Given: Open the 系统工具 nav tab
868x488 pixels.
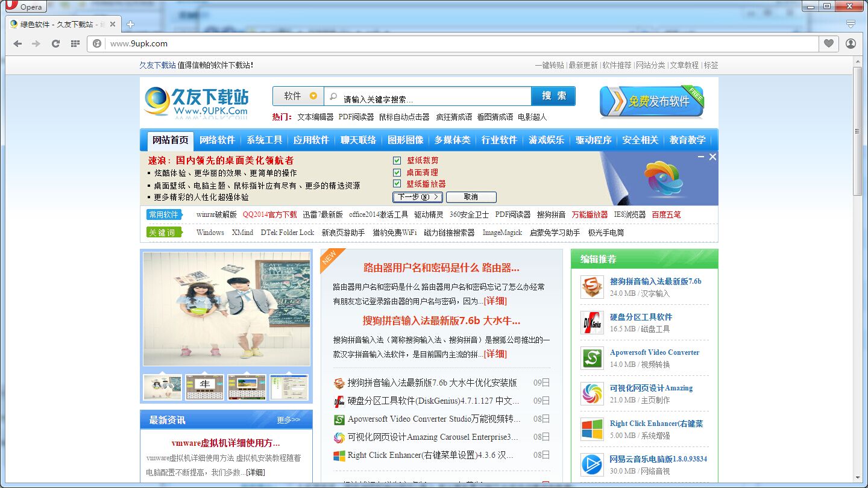Looking at the screenshot, I should click(264, 140).
